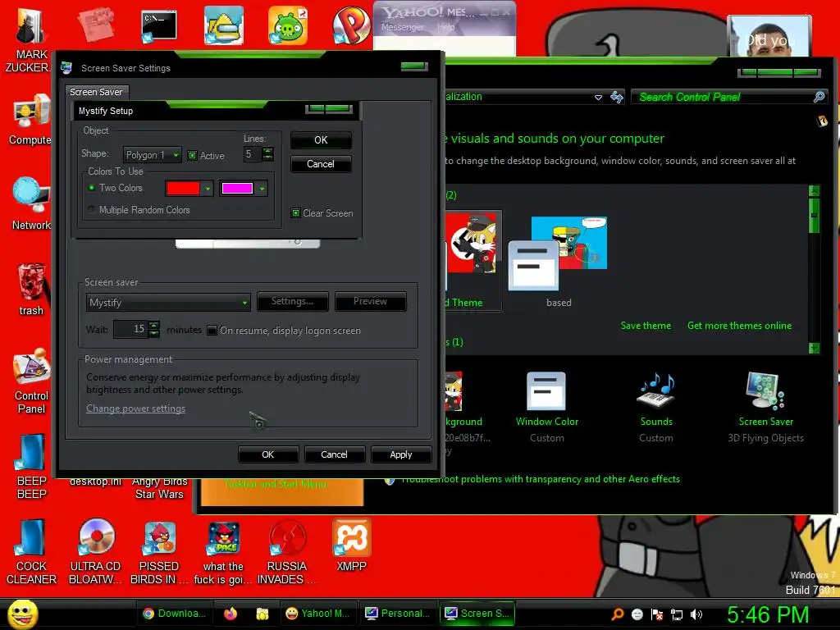Open the folder icon on the taskbar
Viewport: 840px width, 630px height.
262,614
